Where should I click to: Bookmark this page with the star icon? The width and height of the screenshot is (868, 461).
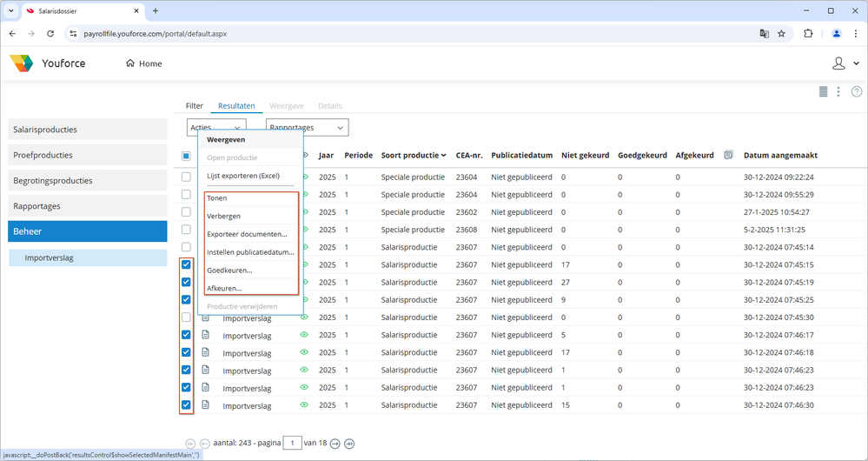point(781,34)
